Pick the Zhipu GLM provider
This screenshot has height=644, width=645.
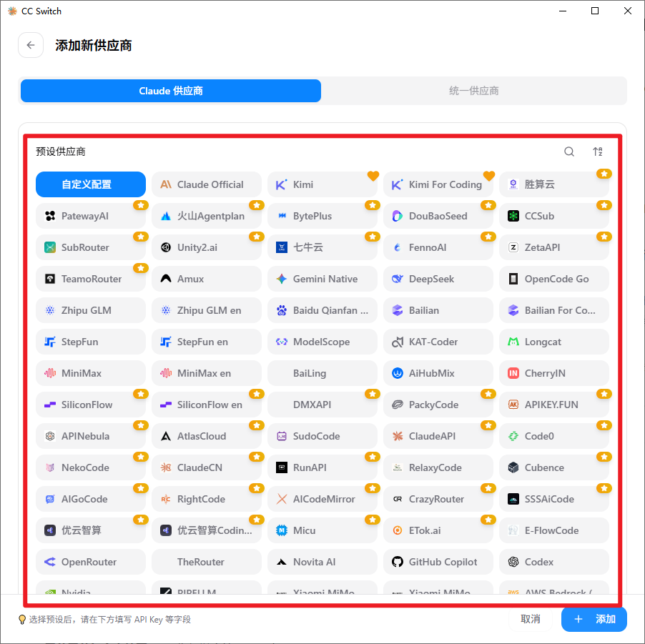tap(91, 310)
